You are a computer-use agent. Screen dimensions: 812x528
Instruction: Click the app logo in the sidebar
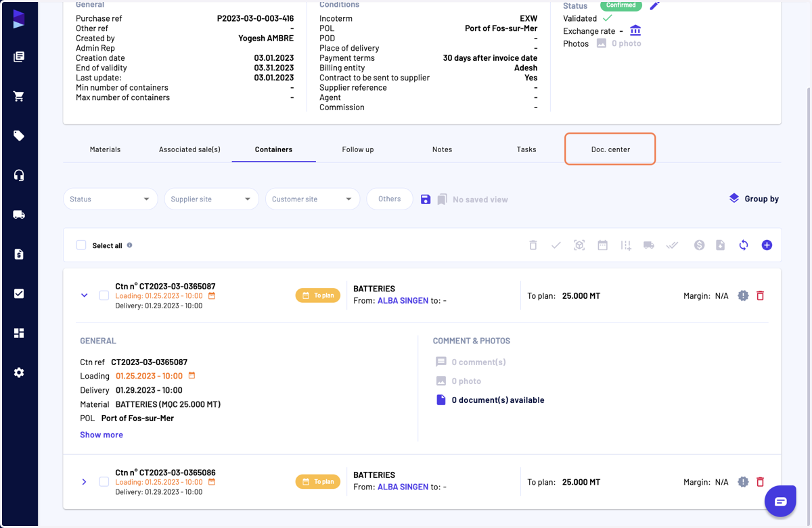(x=19, y=19)
